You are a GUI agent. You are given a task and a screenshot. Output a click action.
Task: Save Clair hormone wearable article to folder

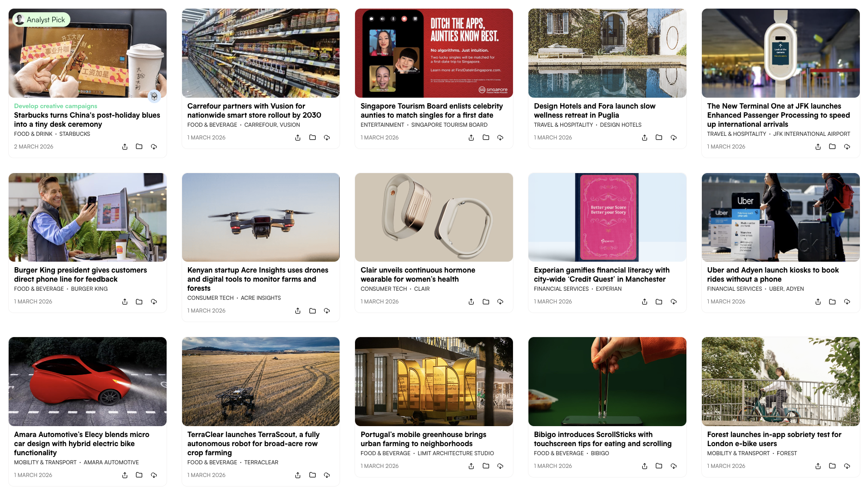486,302
